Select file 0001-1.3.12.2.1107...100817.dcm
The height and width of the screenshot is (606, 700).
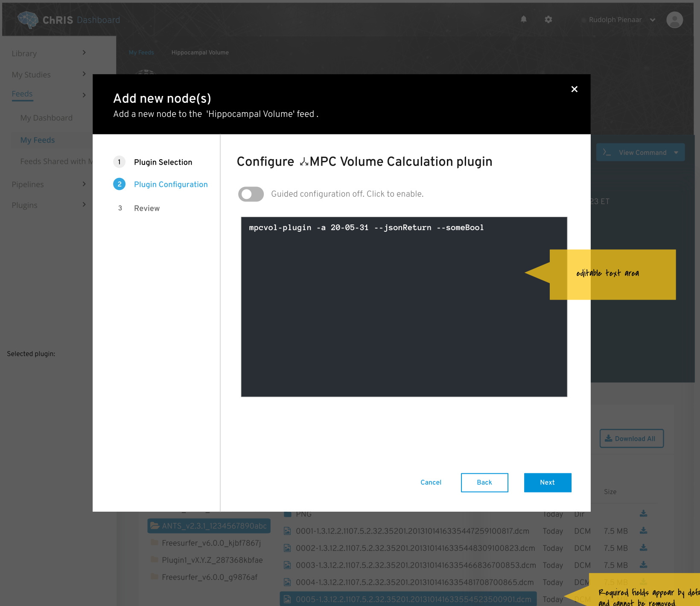412,531
